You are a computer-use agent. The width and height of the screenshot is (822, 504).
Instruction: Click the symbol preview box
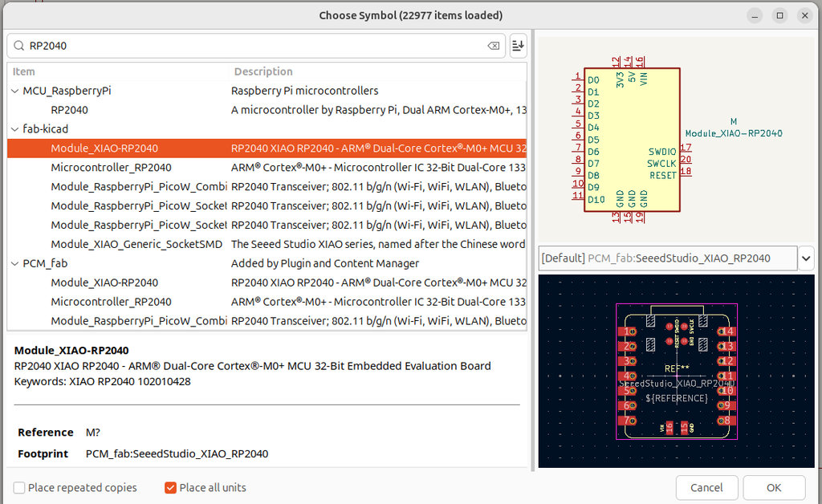point(677,139)
